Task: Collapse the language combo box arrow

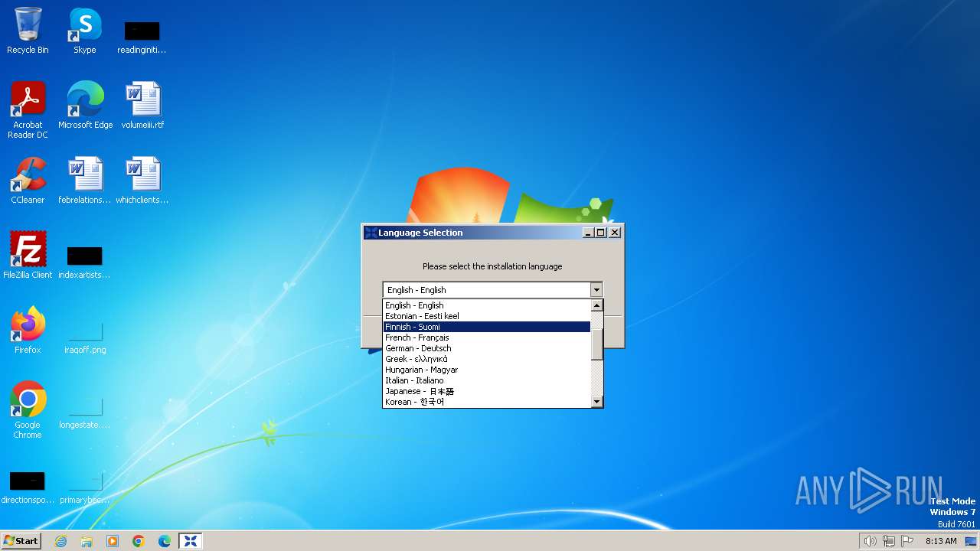Action: [x=596, y=290]
